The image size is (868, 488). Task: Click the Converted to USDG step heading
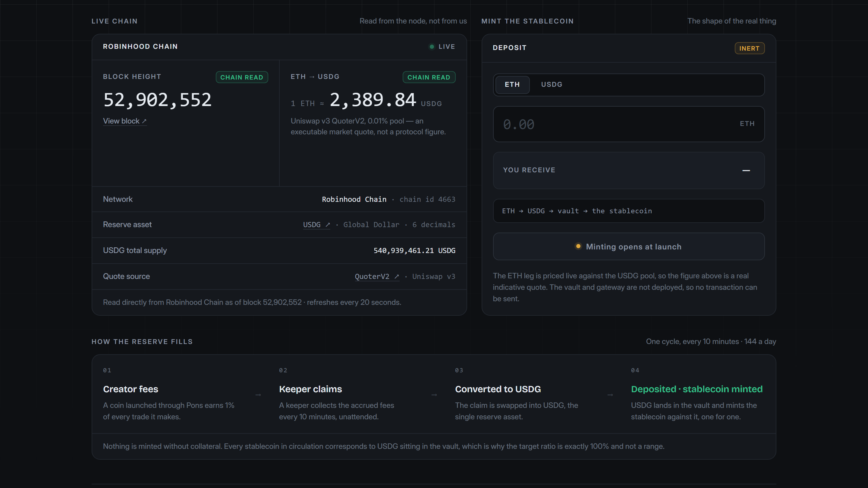pos(498,389)
